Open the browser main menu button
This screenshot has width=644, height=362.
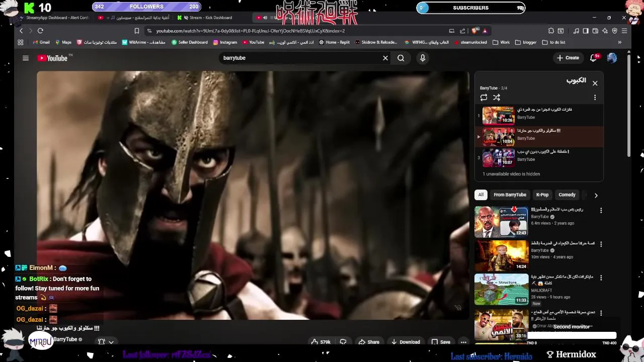point(624,31)
